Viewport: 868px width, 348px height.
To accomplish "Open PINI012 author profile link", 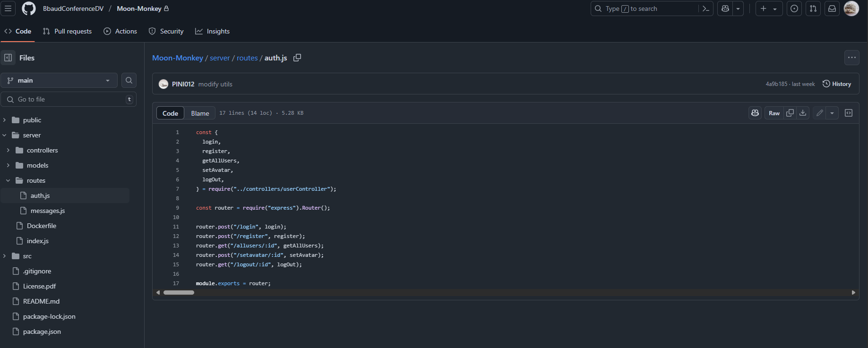I will [183, 84].
